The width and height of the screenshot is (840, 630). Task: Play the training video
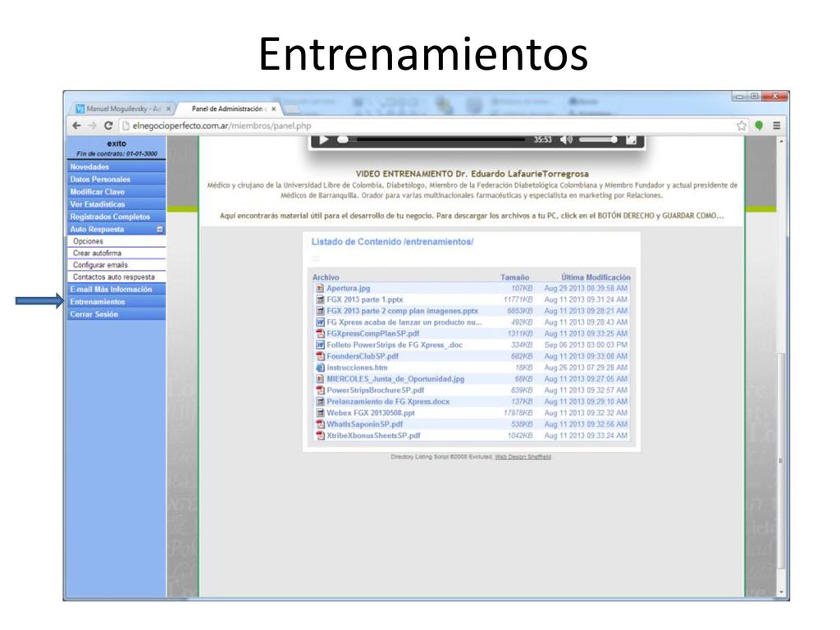(323, 139)
